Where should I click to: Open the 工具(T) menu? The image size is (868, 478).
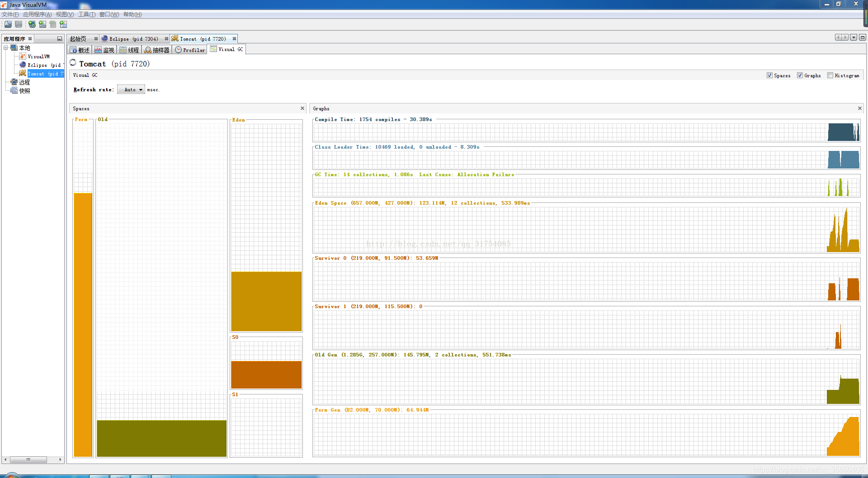(87, 14)
